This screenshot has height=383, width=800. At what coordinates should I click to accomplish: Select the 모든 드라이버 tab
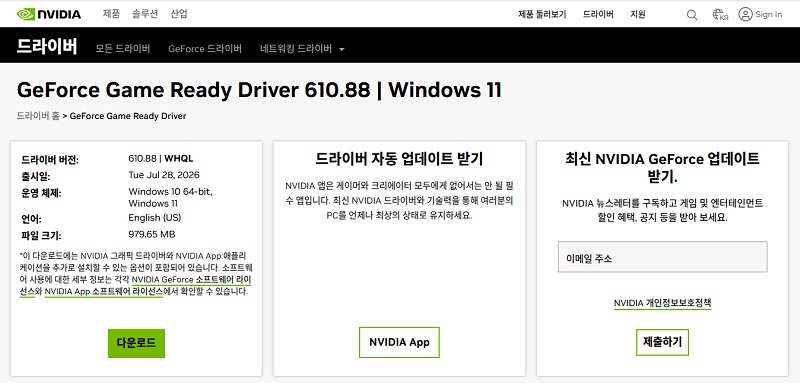pos(123,49)
